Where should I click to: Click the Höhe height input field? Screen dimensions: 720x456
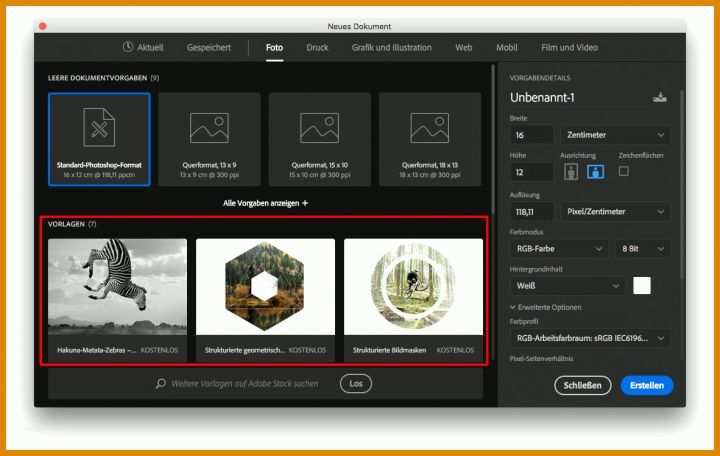[532, 172]
